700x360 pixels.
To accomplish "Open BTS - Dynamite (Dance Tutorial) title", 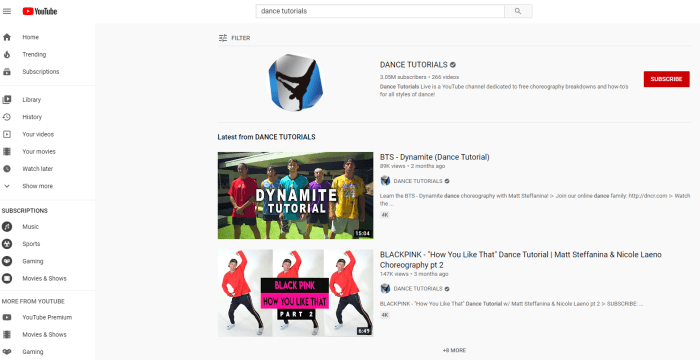I will coord(435,157).
